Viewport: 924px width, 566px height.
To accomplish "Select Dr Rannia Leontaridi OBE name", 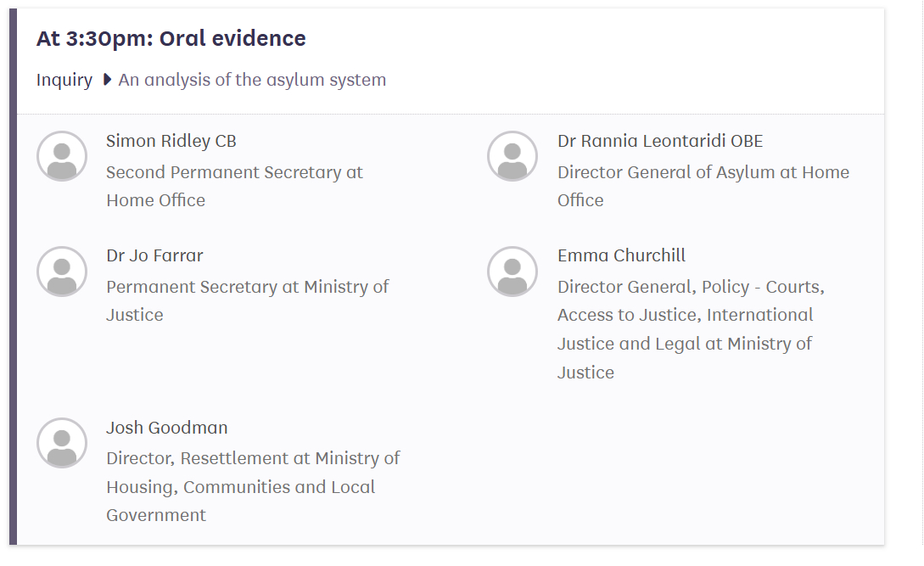I will 659,141.
